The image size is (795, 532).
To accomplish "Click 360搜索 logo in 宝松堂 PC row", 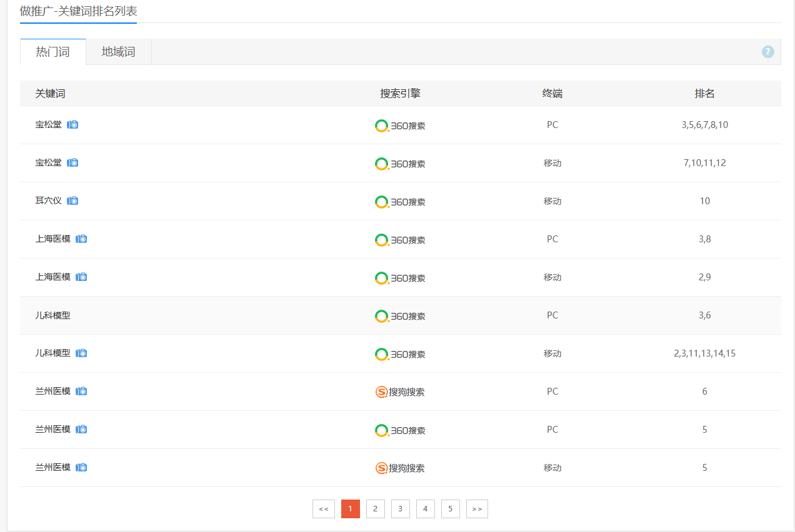I will [x=400, y=126].
